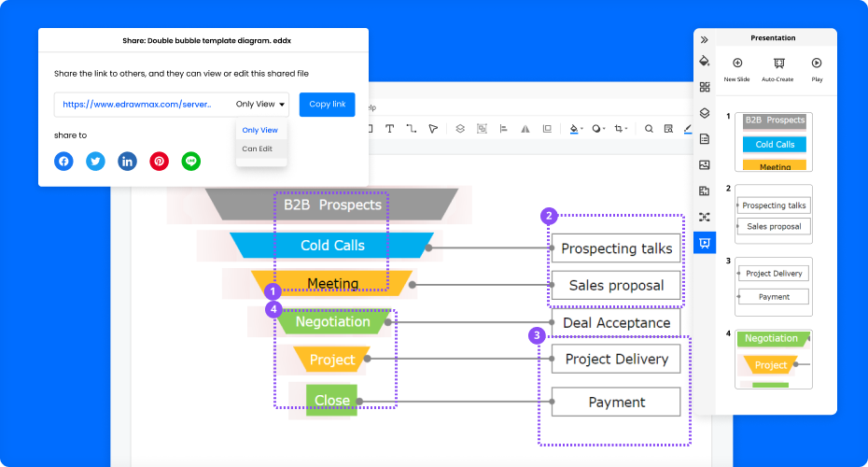
Task: Select the Text tool in toolbar
Action: click(389, 129)
